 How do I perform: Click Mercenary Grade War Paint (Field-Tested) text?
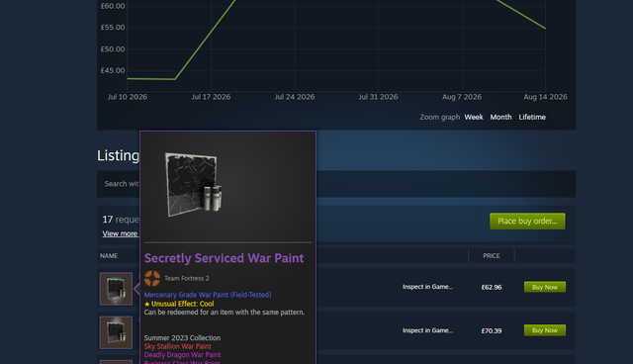(208, 295)
